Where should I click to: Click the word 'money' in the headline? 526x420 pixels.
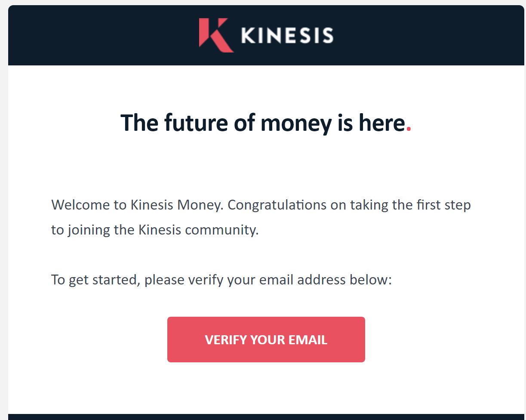tap(296, 123)
